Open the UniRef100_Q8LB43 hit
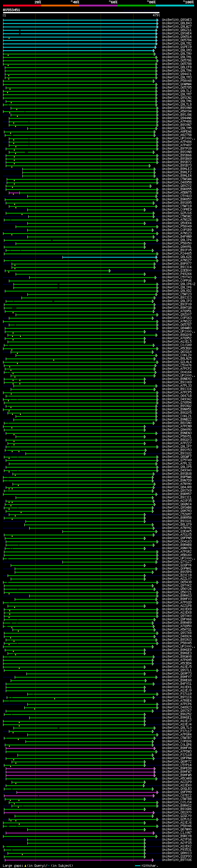The width and height of the screenshot is (197, 868). [177, 23]
